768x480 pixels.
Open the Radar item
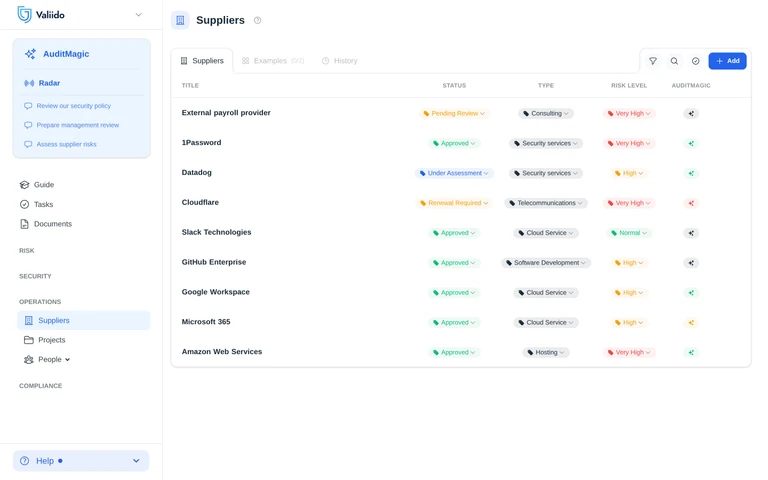tap(43, 83)
